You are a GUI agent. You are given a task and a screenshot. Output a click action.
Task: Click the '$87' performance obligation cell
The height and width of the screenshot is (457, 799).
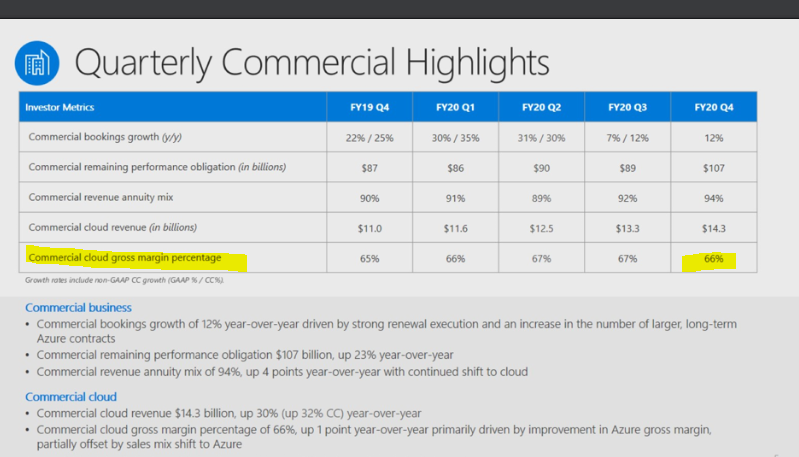click(x=369, y=168)
